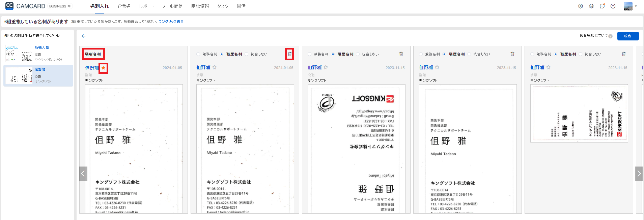
Task: Click the user avatar photo
Action: coord(628,6)
